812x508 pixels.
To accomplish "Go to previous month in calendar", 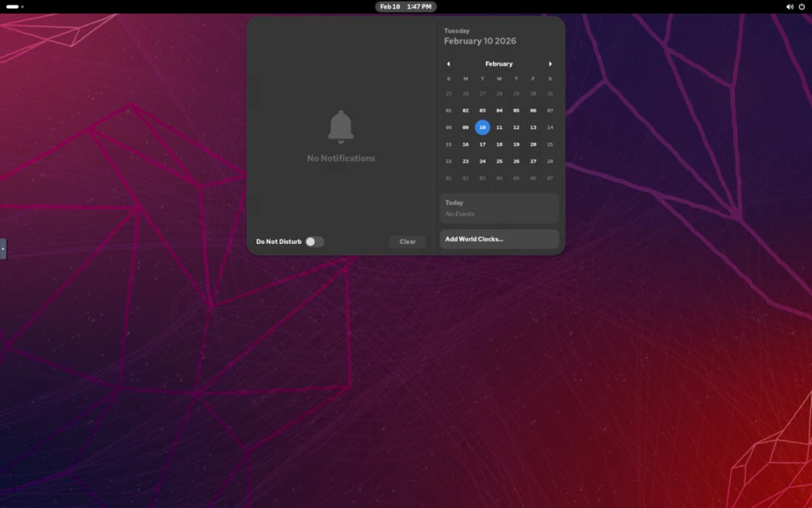I will [x=448, y=64].
